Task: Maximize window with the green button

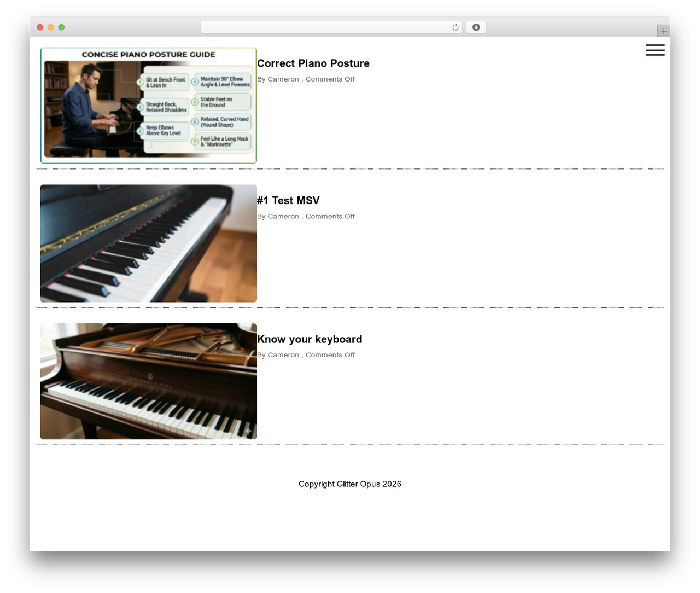Action: point(61,27)
